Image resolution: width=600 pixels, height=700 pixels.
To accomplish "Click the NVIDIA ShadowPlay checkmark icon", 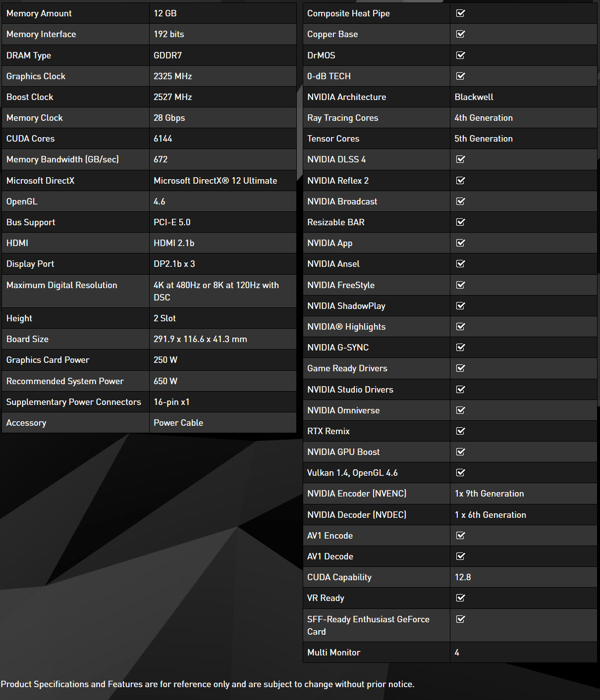I will coord(460,305).
